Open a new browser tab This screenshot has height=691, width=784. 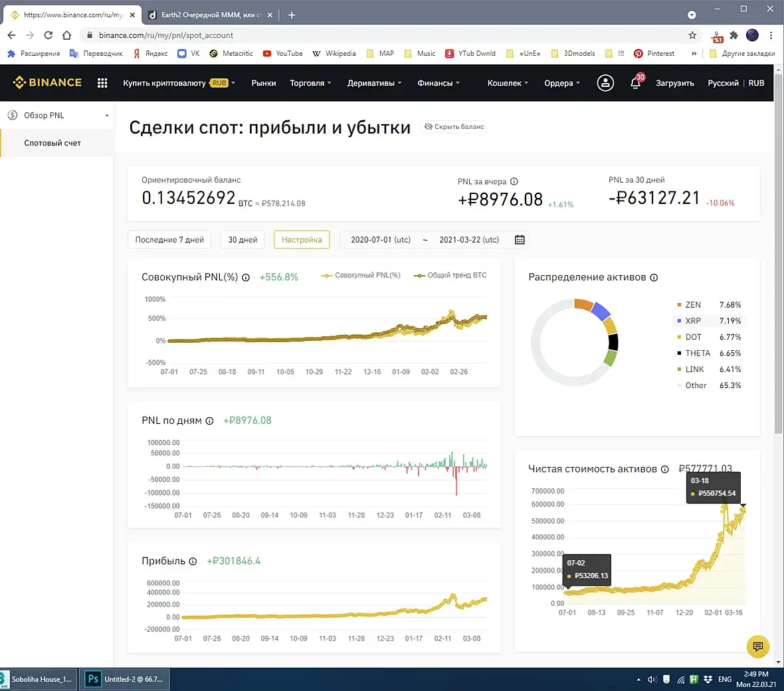point(292,15)
